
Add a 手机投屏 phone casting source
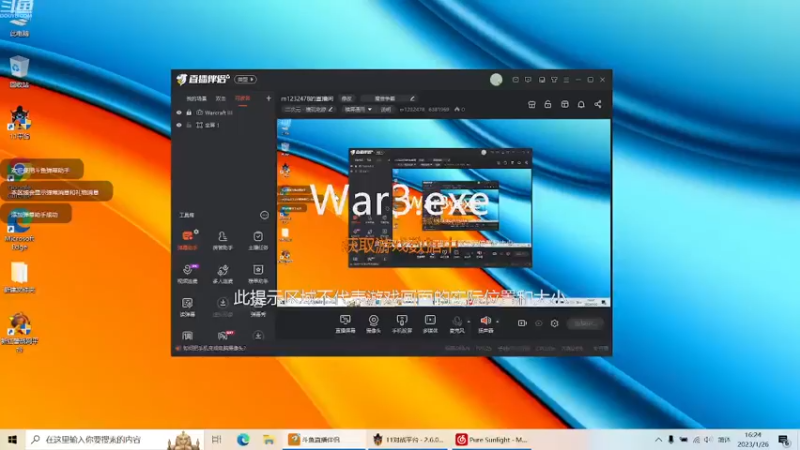pyautogui.click(x=402, y=324)
